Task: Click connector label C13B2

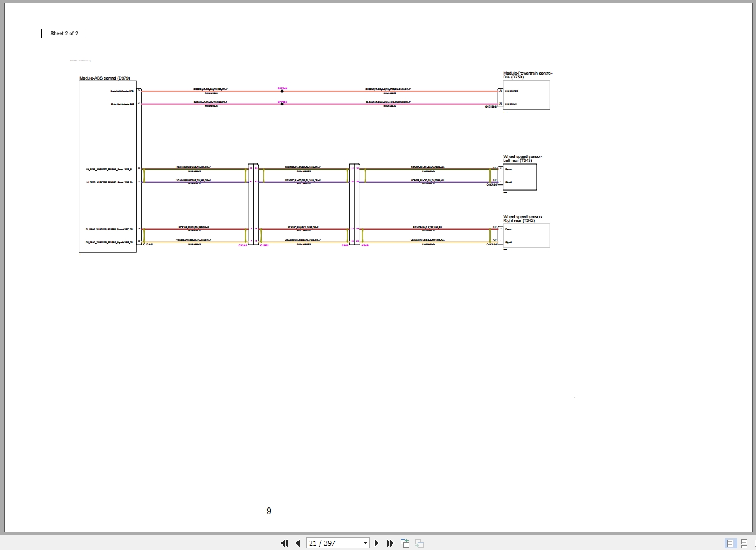Action: [264, 245]
